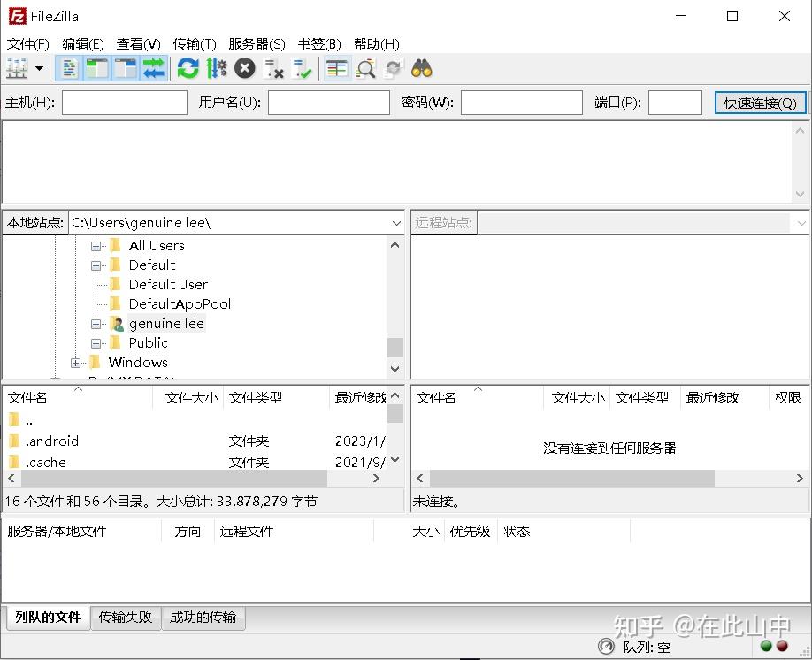The height and width of the screenshot is (660, 812).
Task: Expand the All Users tree node
Action: coord(96,246)
